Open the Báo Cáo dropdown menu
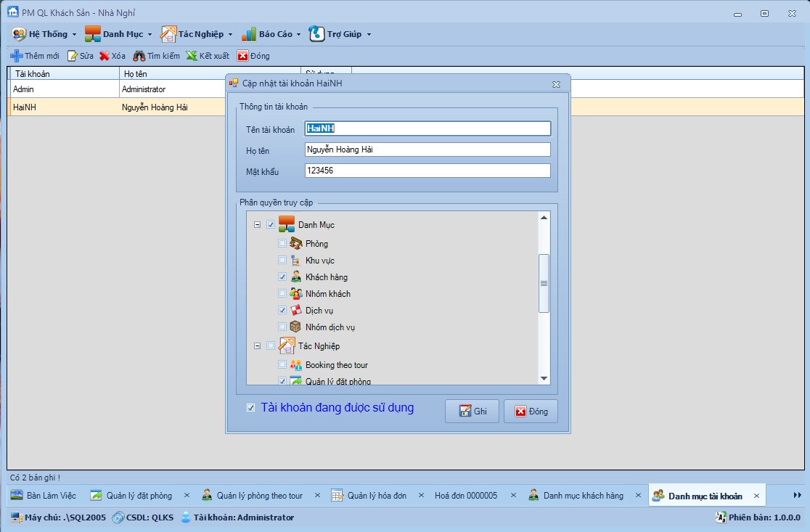This screenshot has height=532, width=810. (271, 34)
